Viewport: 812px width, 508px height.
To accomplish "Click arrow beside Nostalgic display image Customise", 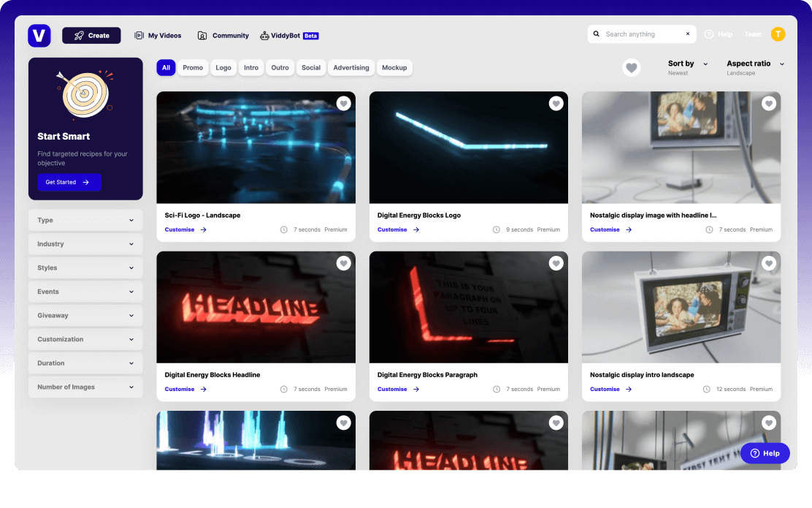I will (629, 230).
